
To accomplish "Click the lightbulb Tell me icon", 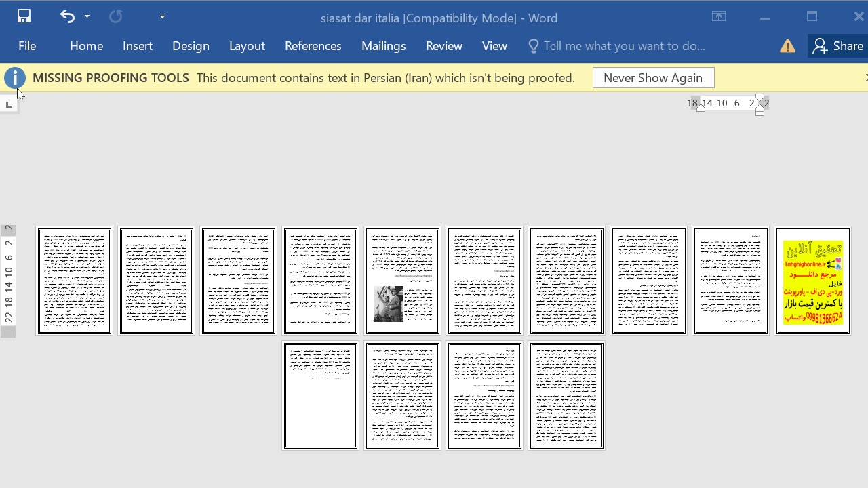I will 534,46.
